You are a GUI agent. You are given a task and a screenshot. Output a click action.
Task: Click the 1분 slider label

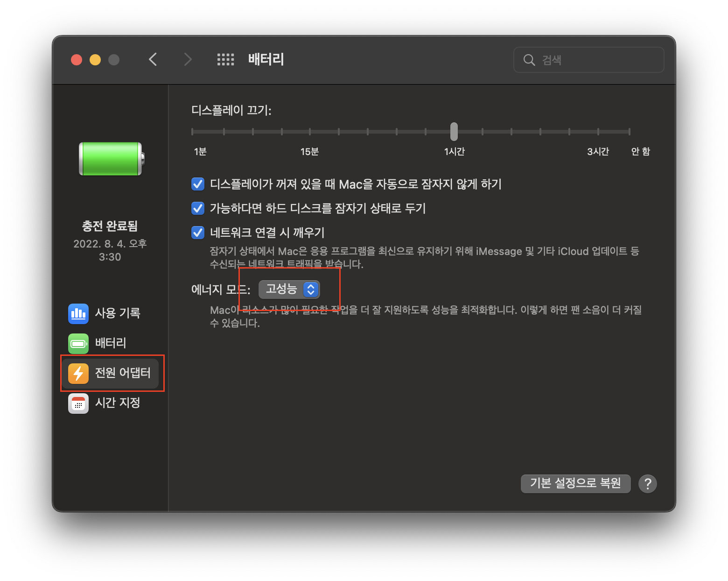200,151
